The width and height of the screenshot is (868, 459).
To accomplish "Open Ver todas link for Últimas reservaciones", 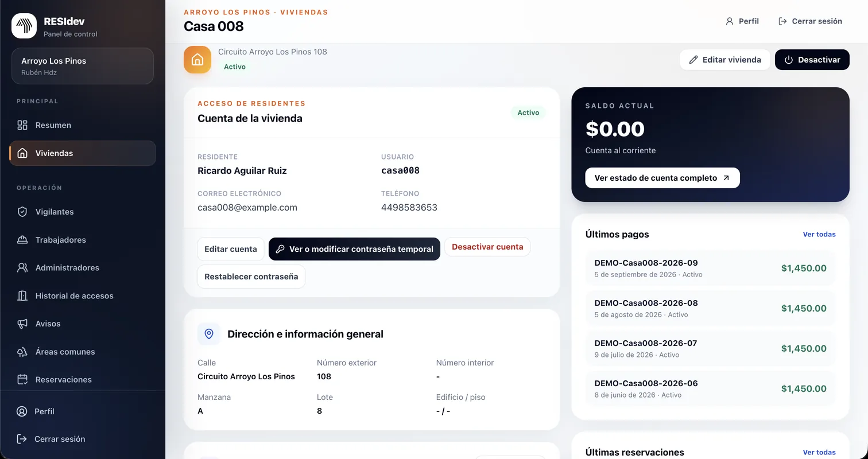I will pyautogui.click(x=819, y=452).
